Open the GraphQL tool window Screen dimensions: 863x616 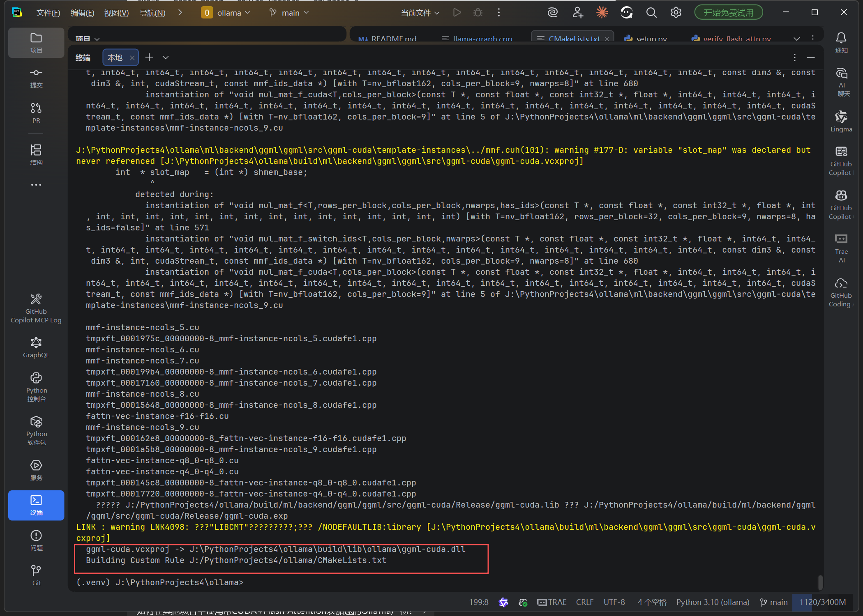(x=36, y=347)
